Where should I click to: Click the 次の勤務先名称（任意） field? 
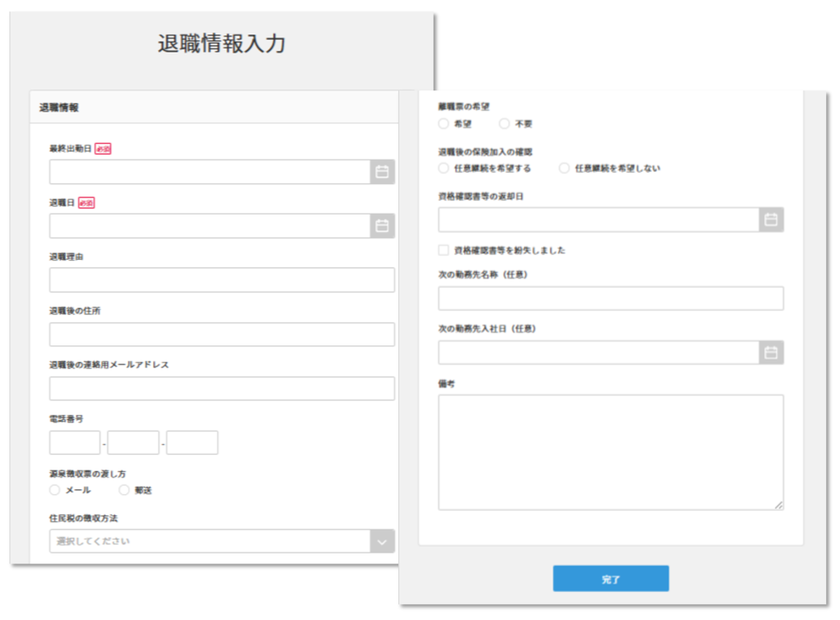click(609, 298)
